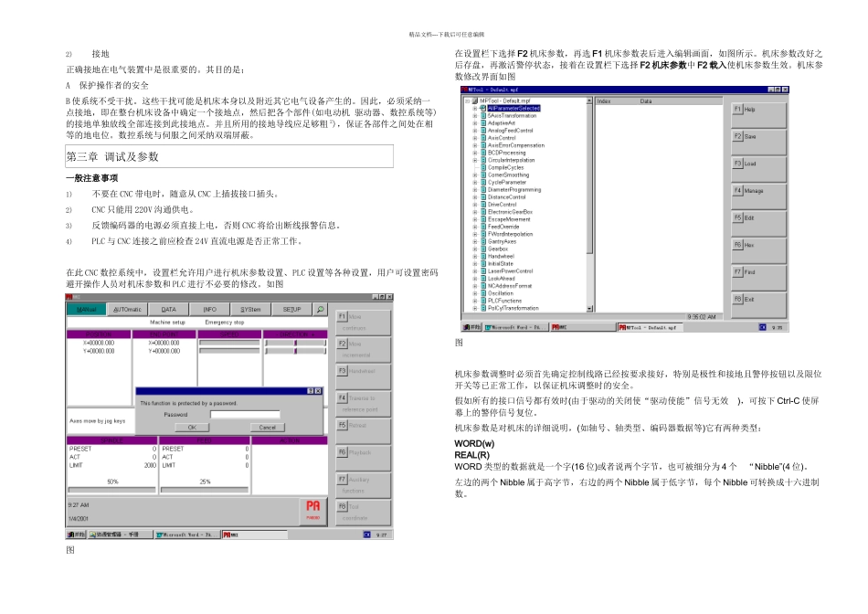Click the document icon beside DriveControl
Screen dimensions: 868x614
click(483, 205)
